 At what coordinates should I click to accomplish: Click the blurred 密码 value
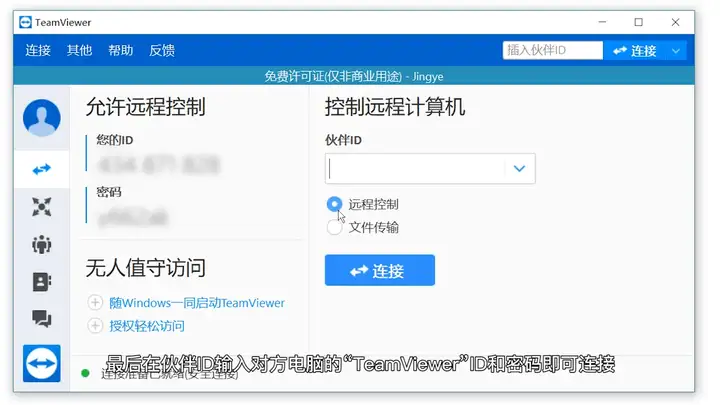click(x=133, y=218)
